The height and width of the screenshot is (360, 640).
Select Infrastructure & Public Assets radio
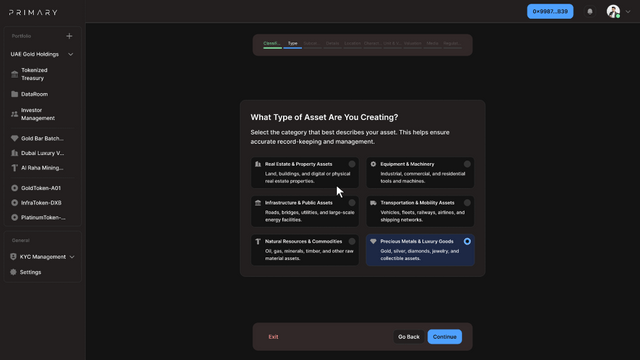[352, 203]
